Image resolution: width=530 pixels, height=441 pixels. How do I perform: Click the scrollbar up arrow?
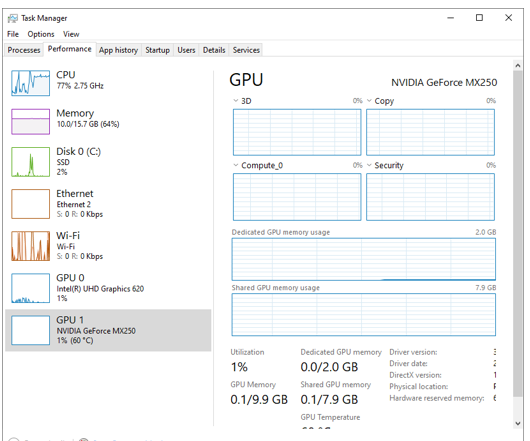[x=518, y=66]
